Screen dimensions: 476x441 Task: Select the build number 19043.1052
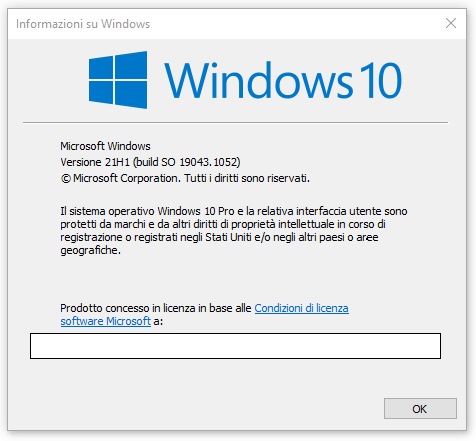click(208, 162)
